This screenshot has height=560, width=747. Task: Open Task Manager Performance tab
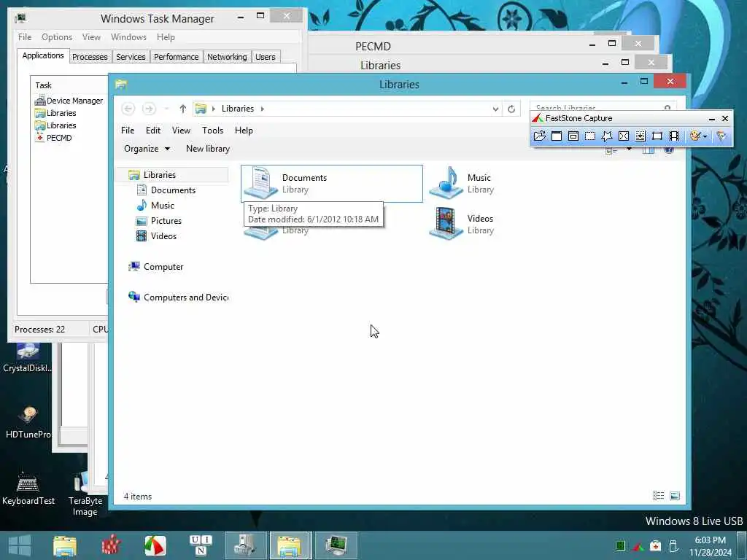(x=176, y=57)
